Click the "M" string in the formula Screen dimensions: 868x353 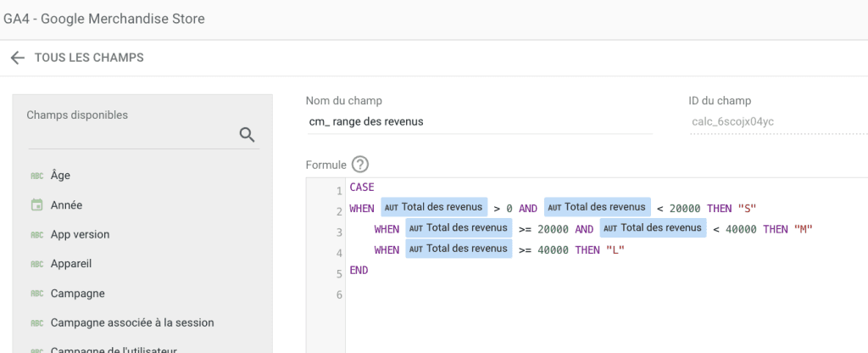803,229
